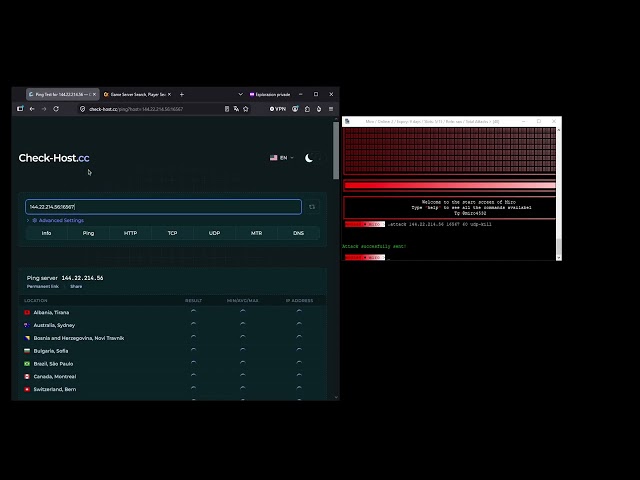Screen dimensions: 640x480
Task: Click the Location column header
Action: pos(36,300)
